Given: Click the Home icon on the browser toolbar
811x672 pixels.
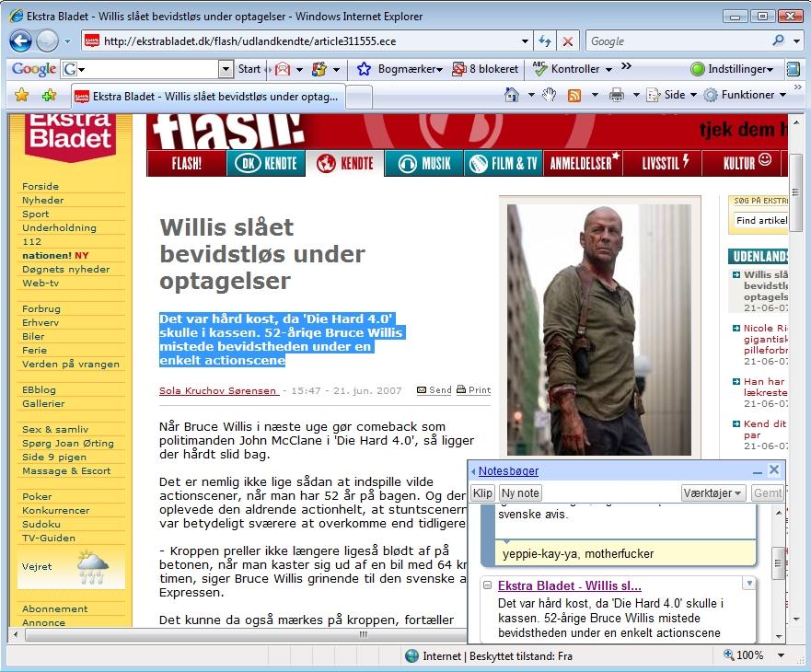Looking at the screenshot, I should (x=512, y=95).
